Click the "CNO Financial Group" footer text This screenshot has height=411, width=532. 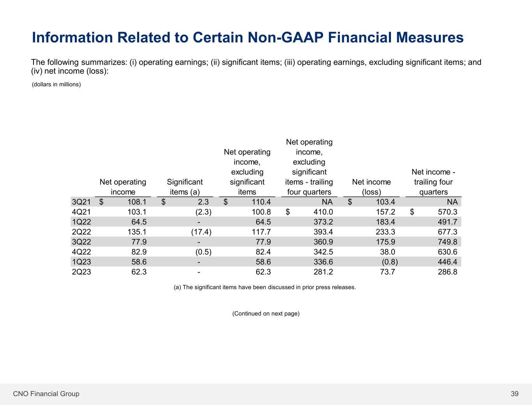(x=46, y=394)
